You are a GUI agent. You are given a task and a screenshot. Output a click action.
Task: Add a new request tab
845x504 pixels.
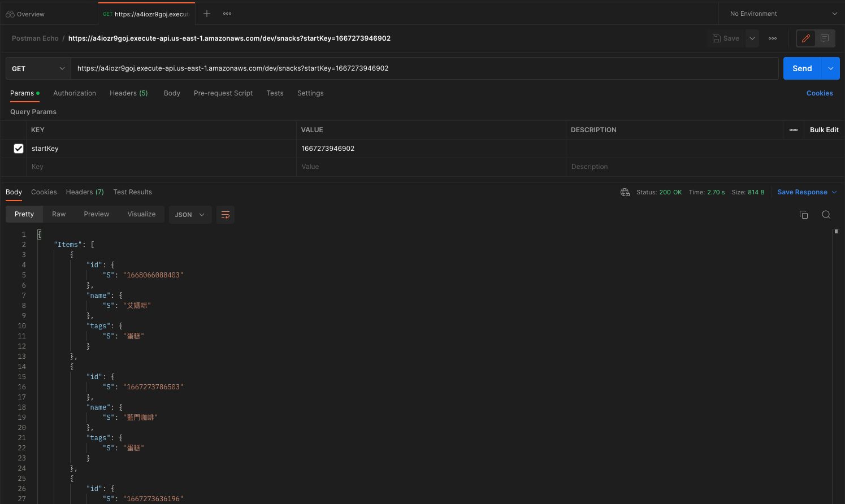point(207,14)
